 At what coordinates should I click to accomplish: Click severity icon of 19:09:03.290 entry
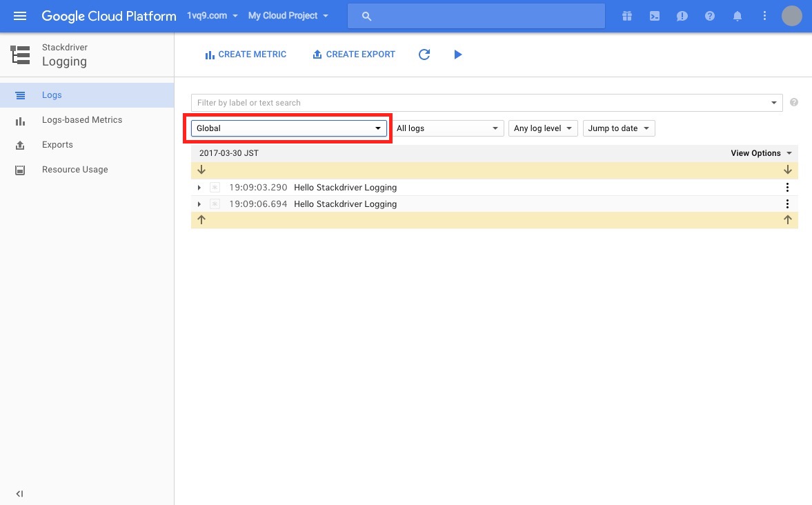tap(215, 188)
